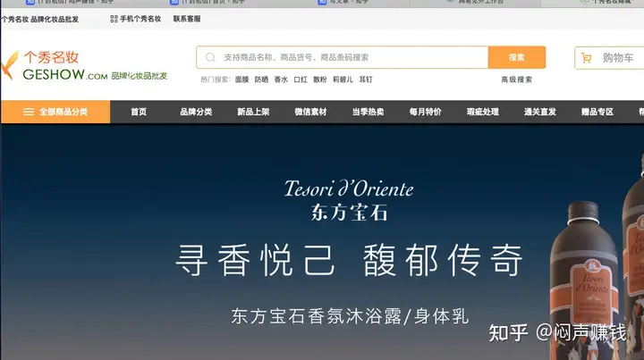Open 手机个秀名妆 link

[140, 19]
